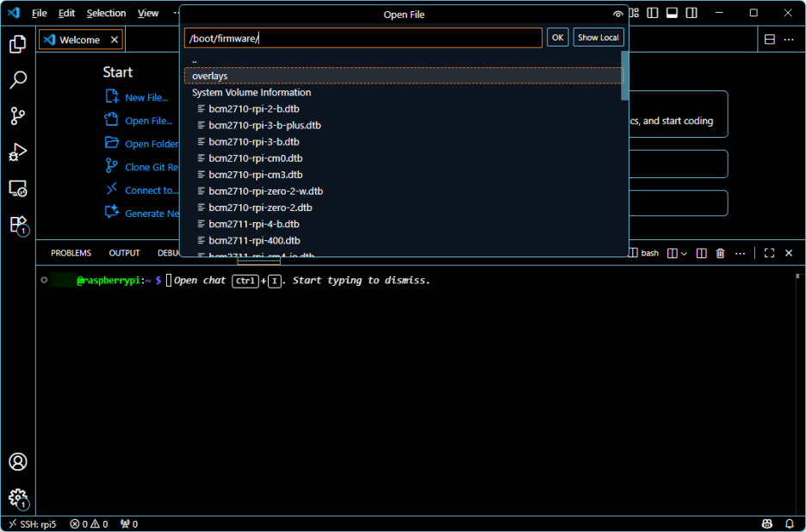Select the Welcome editor tab
Image resolution: width=806 pixels, height=532 pixels.
[x=81, y=40]
